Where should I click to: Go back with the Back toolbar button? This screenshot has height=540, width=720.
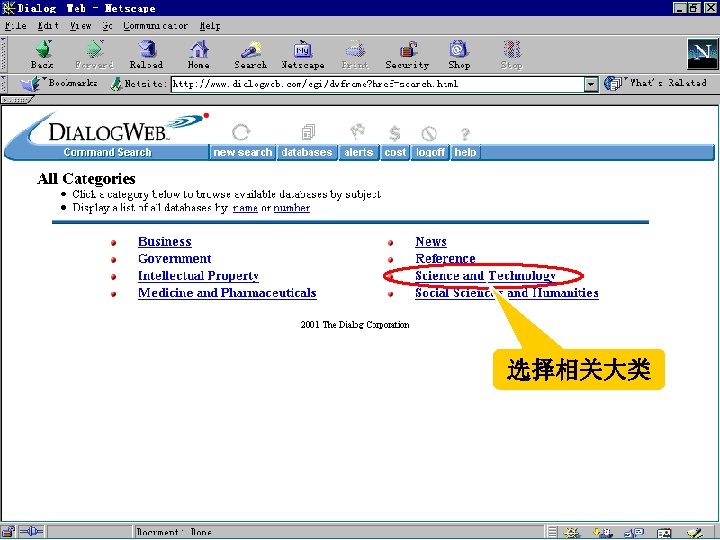pos(42,54)
